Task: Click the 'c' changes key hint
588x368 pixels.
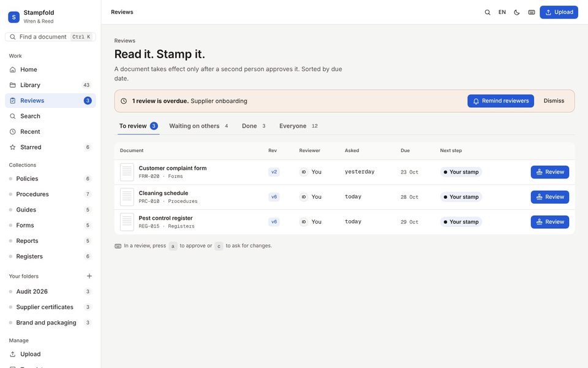Action: coord(219,246)
